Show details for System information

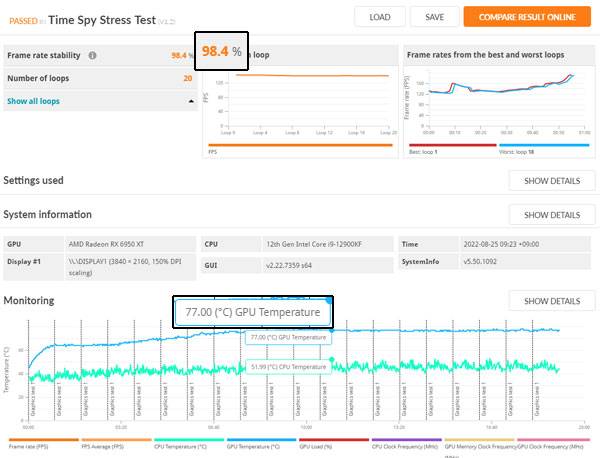(552, 215)
